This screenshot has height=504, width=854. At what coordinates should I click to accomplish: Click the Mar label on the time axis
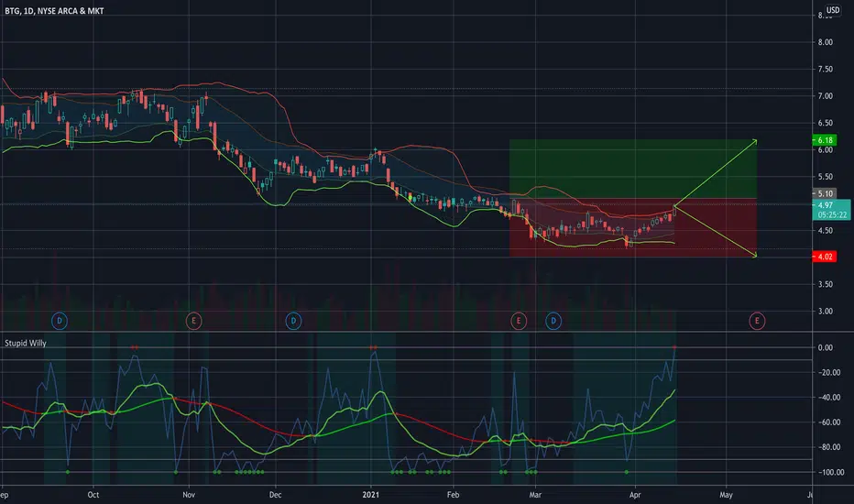(535, 495)
